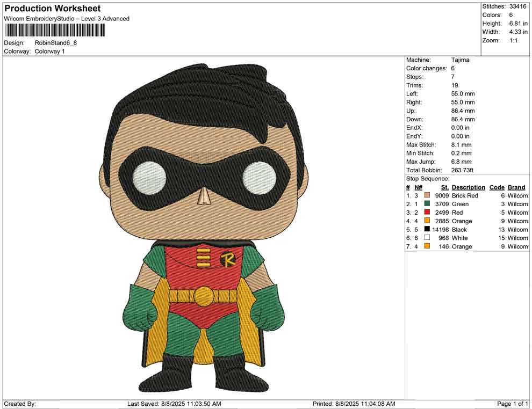Click the EndX value '0.00 in'

click(x=460, y=128)
